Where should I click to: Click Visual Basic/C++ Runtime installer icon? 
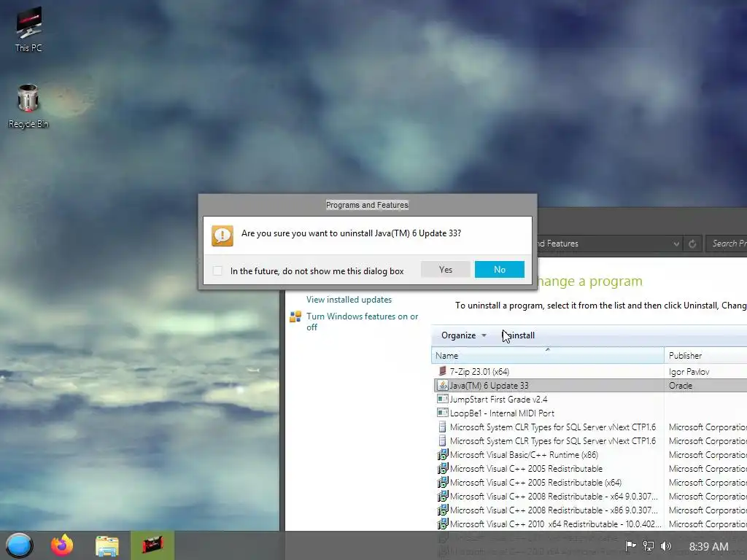(x=443, y=455)
